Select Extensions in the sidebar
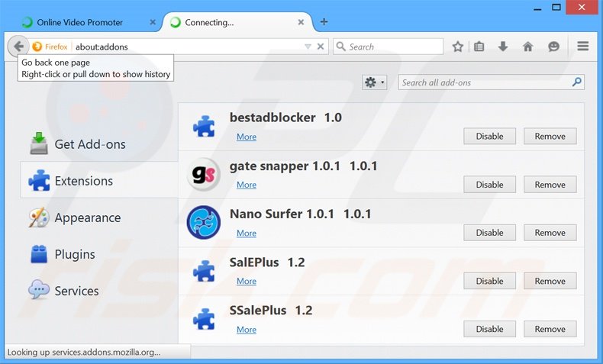This screenshot has height=364, width=603. (99, 180)
